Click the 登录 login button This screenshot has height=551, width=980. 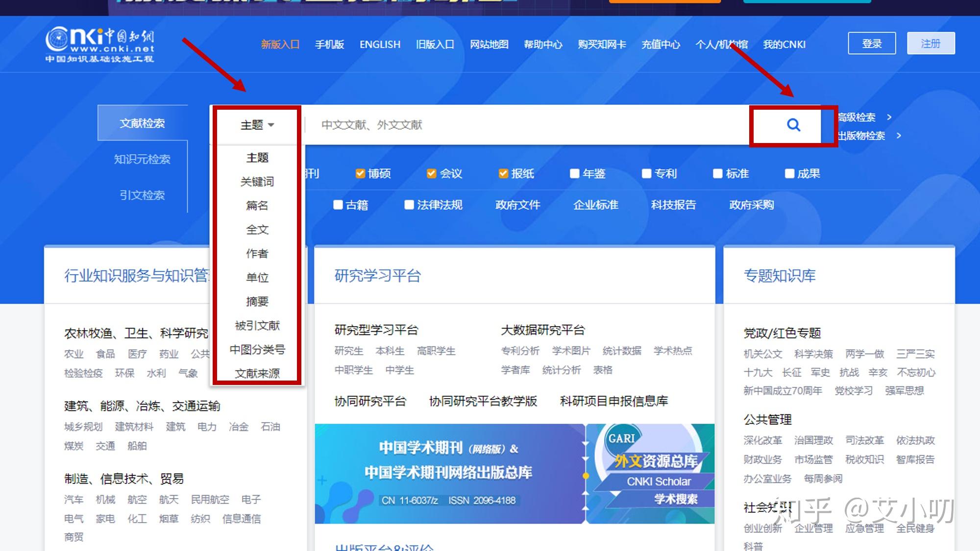872,44
